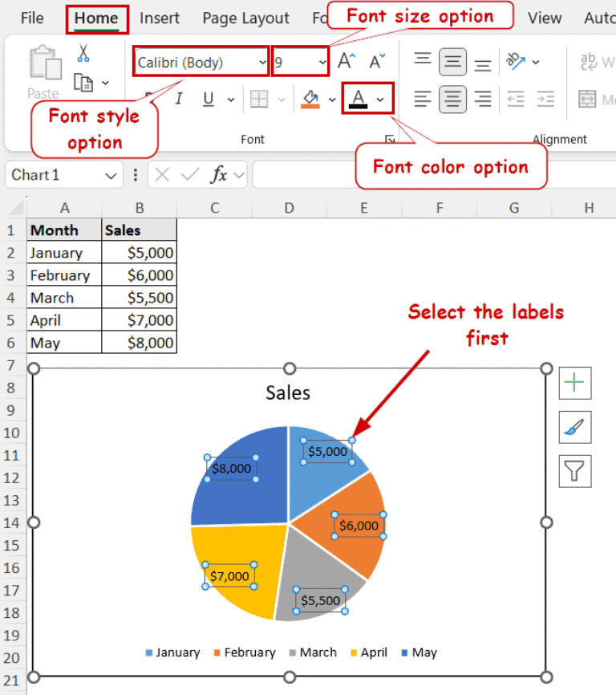Screen dimensions: 616x695
Task: Open Chart Filters with the funnel button
Action: click(575, 472)
